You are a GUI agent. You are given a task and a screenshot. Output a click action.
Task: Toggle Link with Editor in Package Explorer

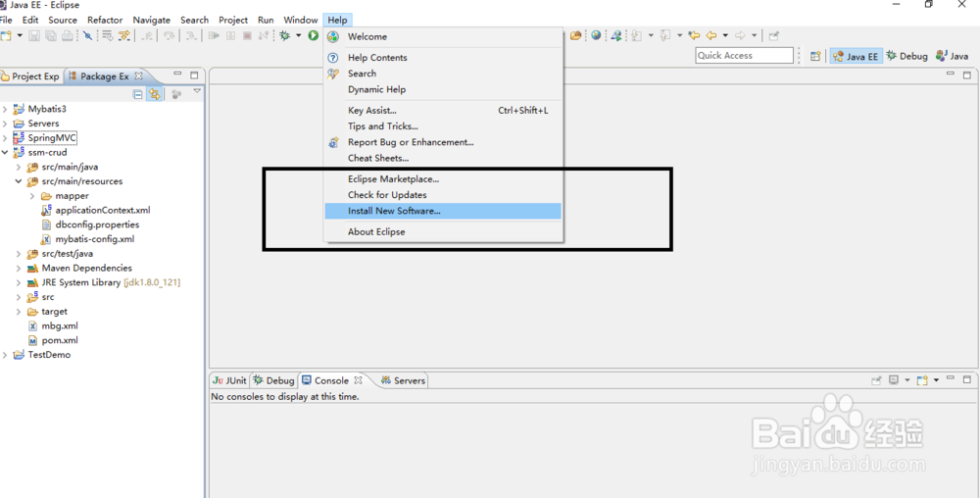click(x=154, y=94)
